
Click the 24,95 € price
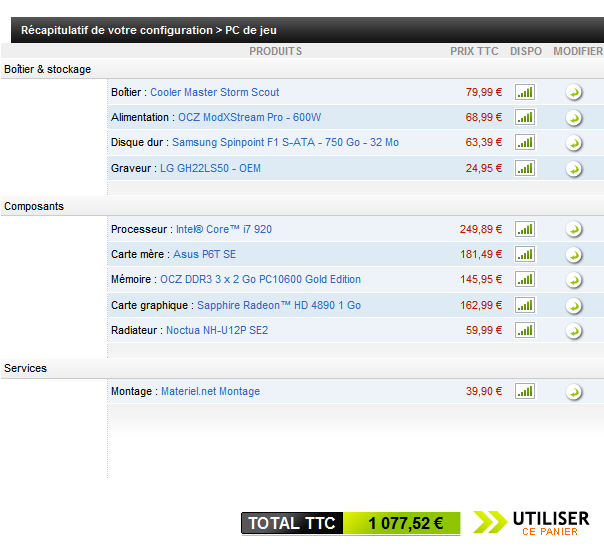pyautogui.click(x=483, y=168)
